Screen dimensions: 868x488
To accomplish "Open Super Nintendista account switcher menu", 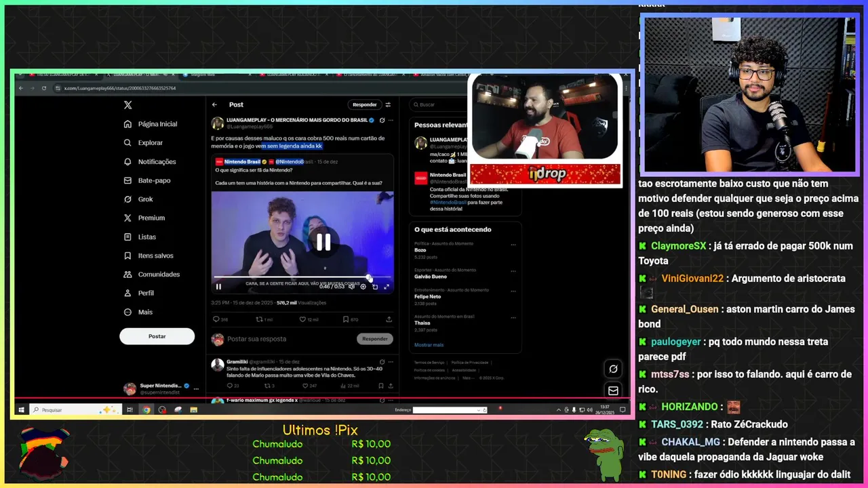I will click(196, 388).
